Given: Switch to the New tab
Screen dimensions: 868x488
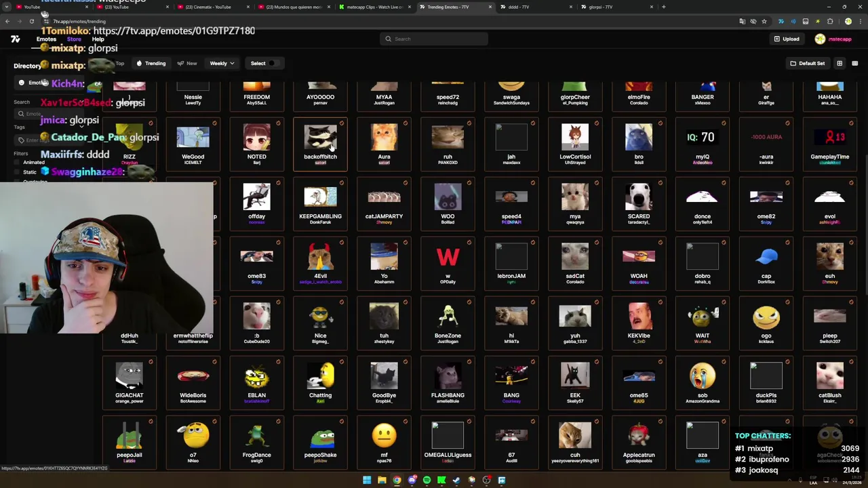Looking at the screenshot, I should (187, 63).
